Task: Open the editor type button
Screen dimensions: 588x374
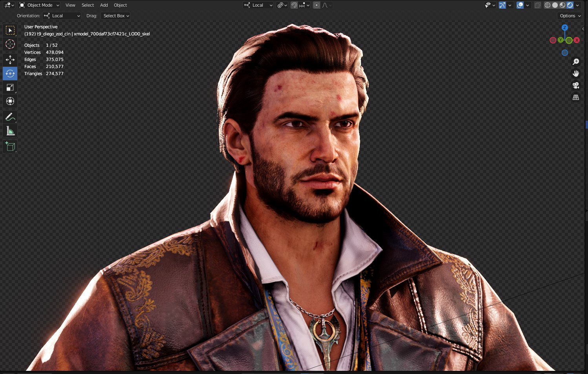Action: pos(9,5)
